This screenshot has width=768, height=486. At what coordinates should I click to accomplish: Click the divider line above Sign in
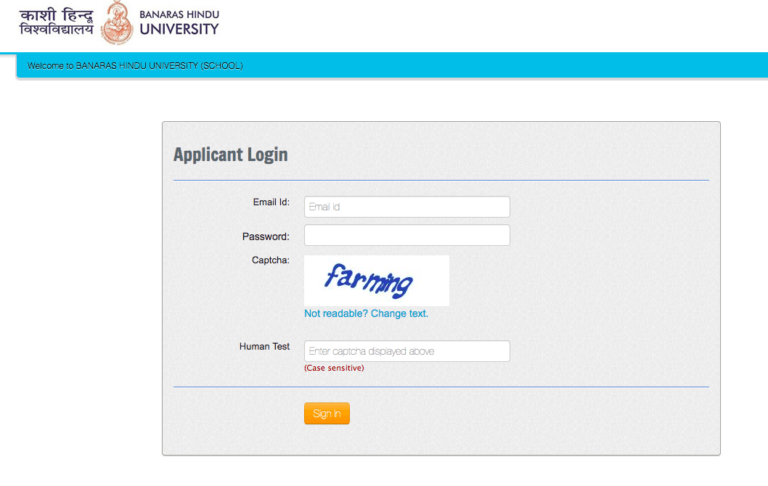tap(440, 386)
